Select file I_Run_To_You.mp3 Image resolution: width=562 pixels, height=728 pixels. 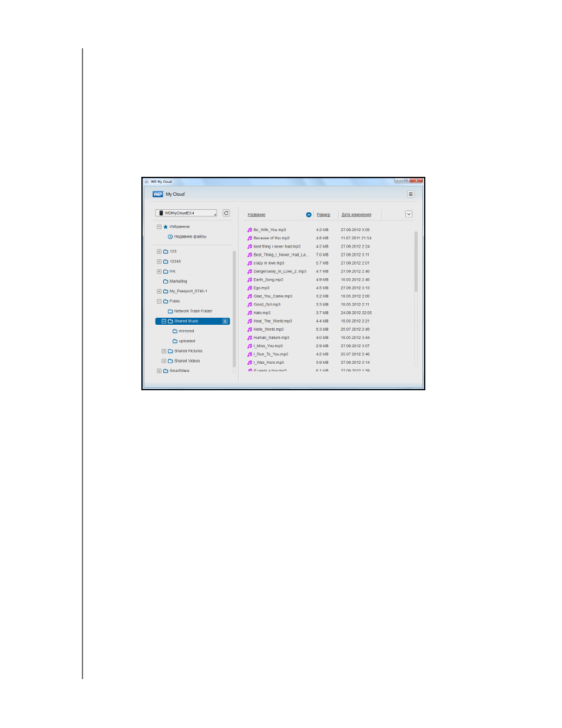271,354
